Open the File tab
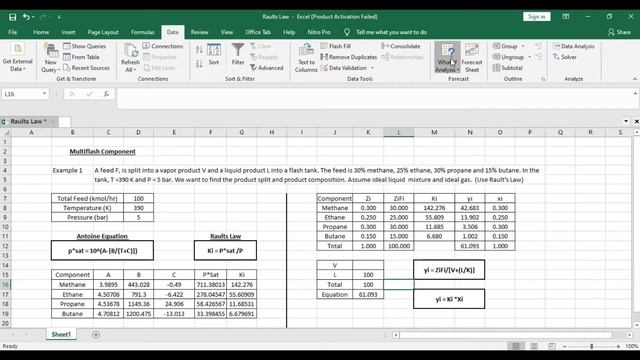Screen dimensions: 640x360 coord(13,32)
